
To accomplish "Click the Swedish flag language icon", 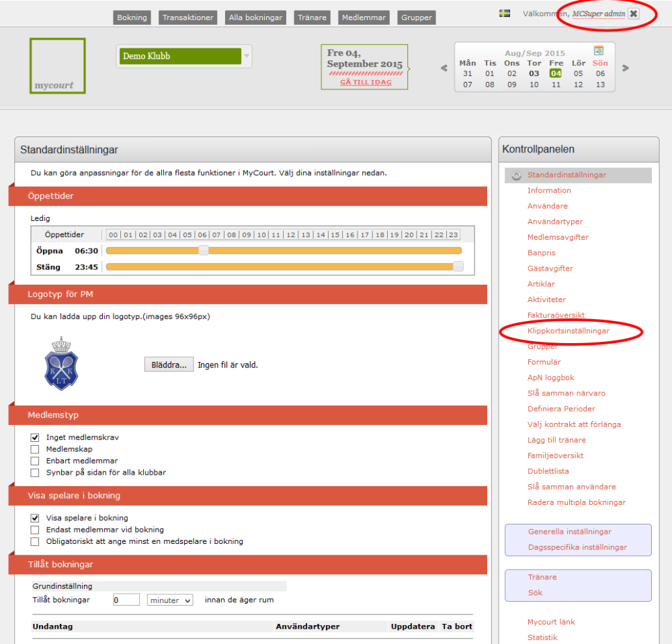I will tap(505, 13).
